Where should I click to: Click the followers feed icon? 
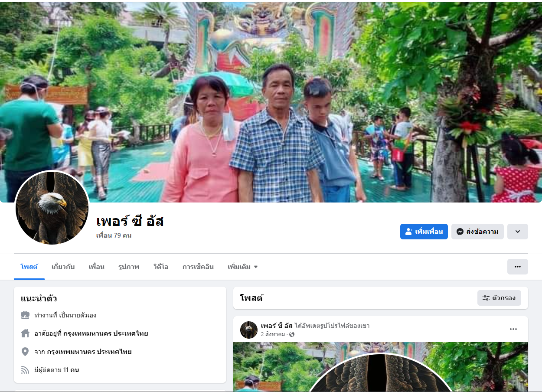[x=25, y=370]
